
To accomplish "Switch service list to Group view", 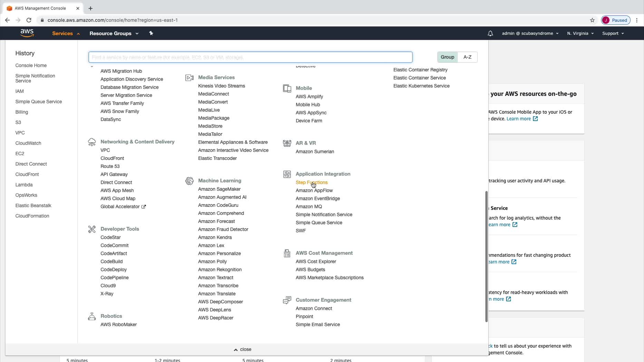I will pos(447,57).
